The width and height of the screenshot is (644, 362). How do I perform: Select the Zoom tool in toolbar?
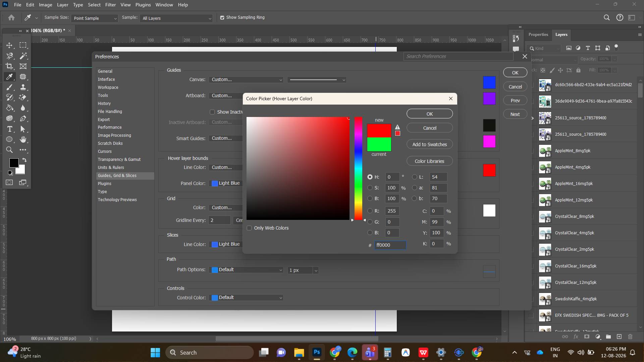tap(9, 150)
